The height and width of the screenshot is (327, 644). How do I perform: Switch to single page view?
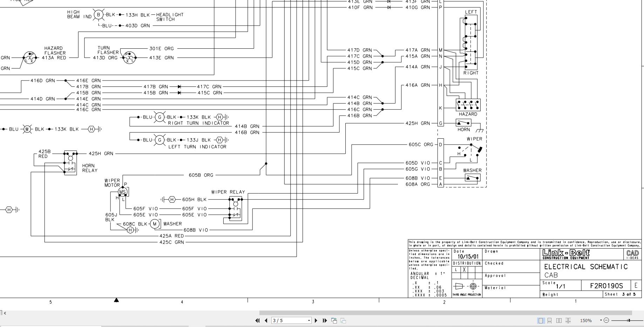pyautogui.click(x=541, y=320)
